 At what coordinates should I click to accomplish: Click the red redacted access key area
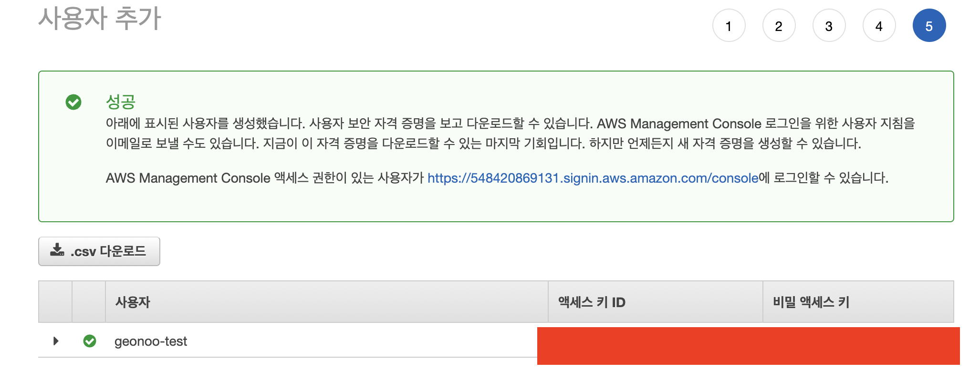pyautogui.click(x=748, y=346)
